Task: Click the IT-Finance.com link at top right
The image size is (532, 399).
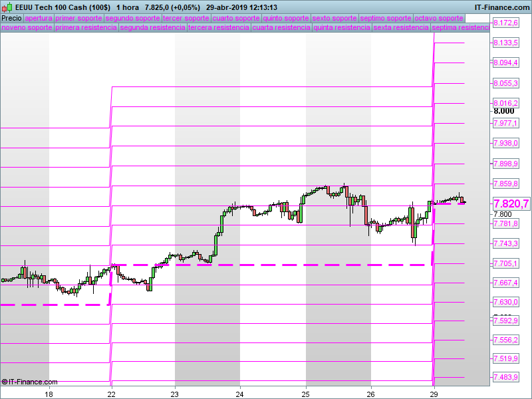Action: [502, 7]
